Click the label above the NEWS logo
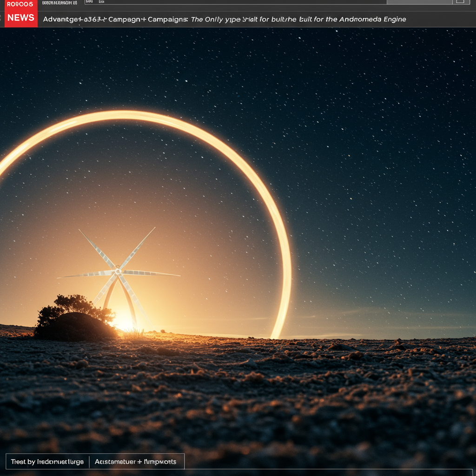Viewport: 476px width, 476px height. pos(20,4)
